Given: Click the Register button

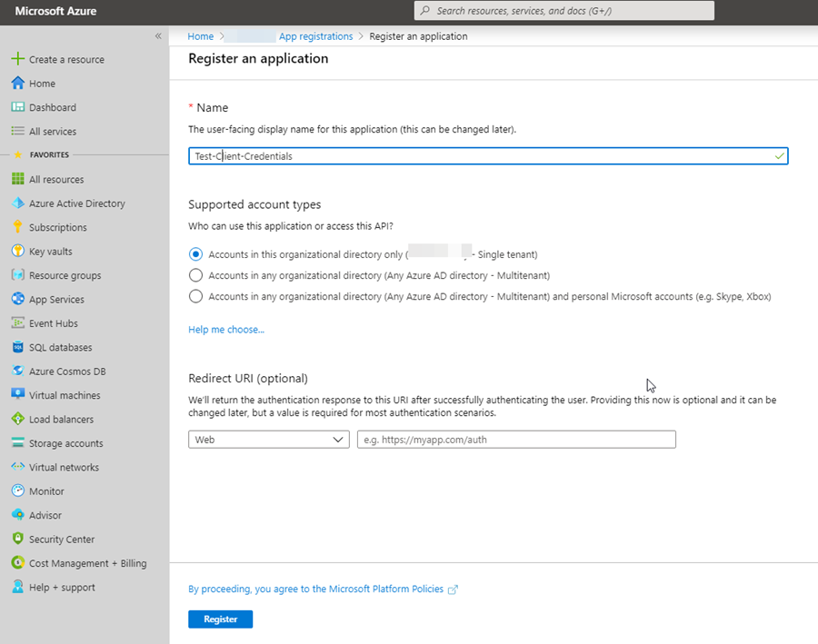Looking at the screenshot, I should click(221, 619).
